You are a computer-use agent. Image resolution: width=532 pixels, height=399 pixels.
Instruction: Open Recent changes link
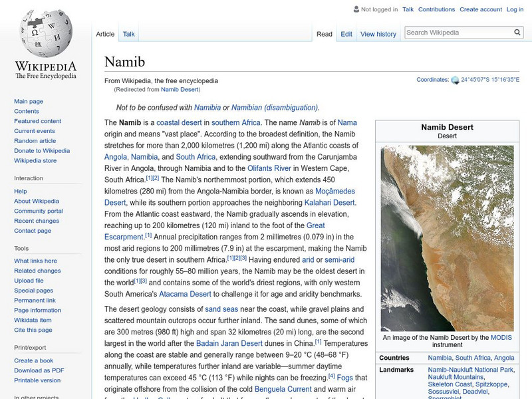[x=37, y=221]
